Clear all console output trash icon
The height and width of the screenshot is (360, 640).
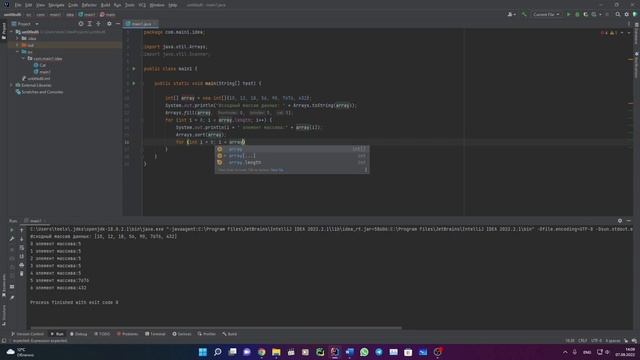click(x=22, y=273)
